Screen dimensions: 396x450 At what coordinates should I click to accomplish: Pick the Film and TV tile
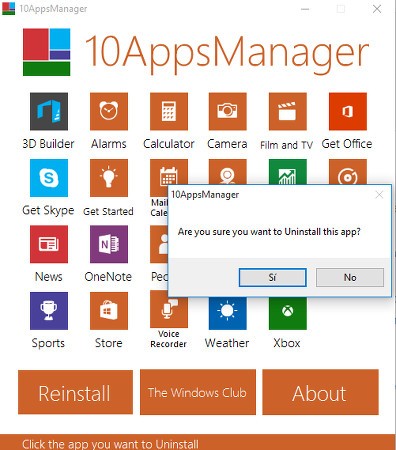pos(288,111)
